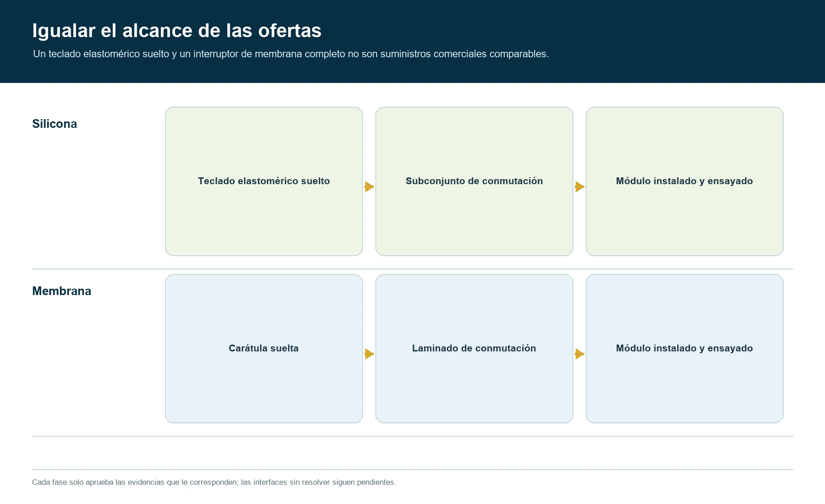Screen dimensions: 825x504
Task: Click the 'Igualar el alcance de las ofertas' title
Action: coord(176,31)
